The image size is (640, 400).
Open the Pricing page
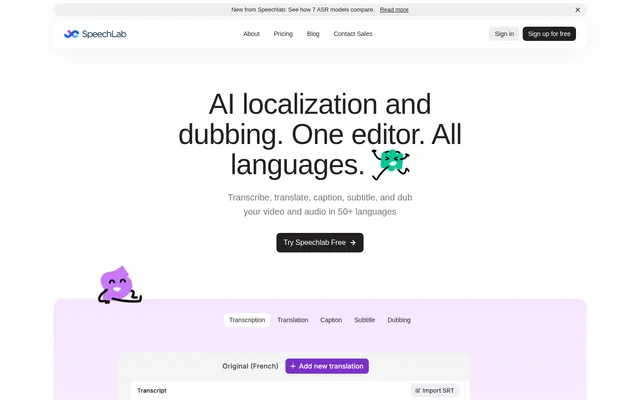(283, 34)
